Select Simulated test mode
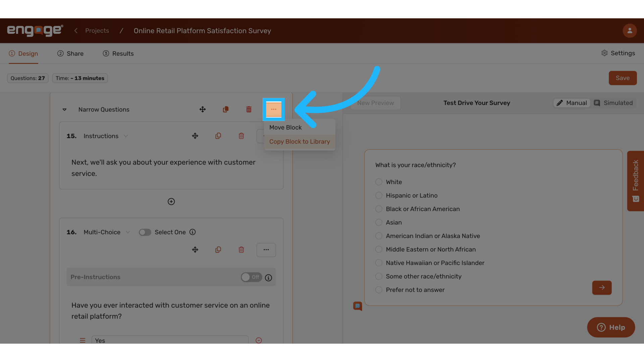Viewport: 644px width, 362px height. click(x=613, y=103)
